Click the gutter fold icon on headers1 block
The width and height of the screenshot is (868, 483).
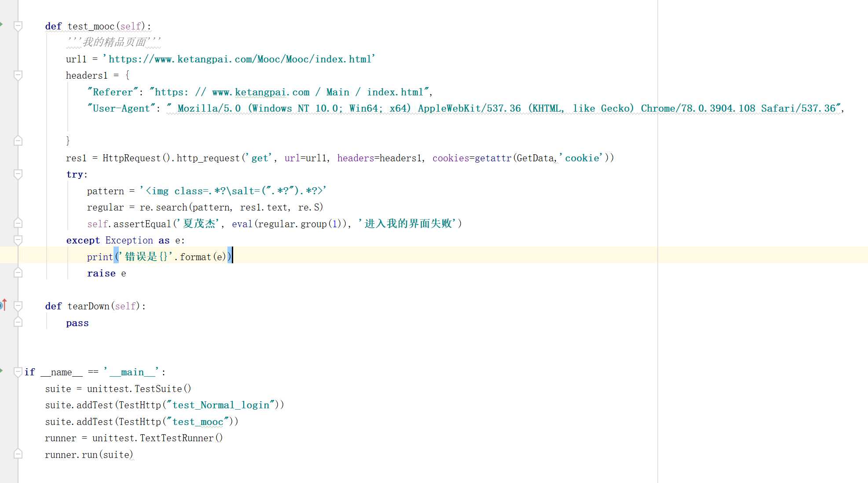(x=18, y=76)
